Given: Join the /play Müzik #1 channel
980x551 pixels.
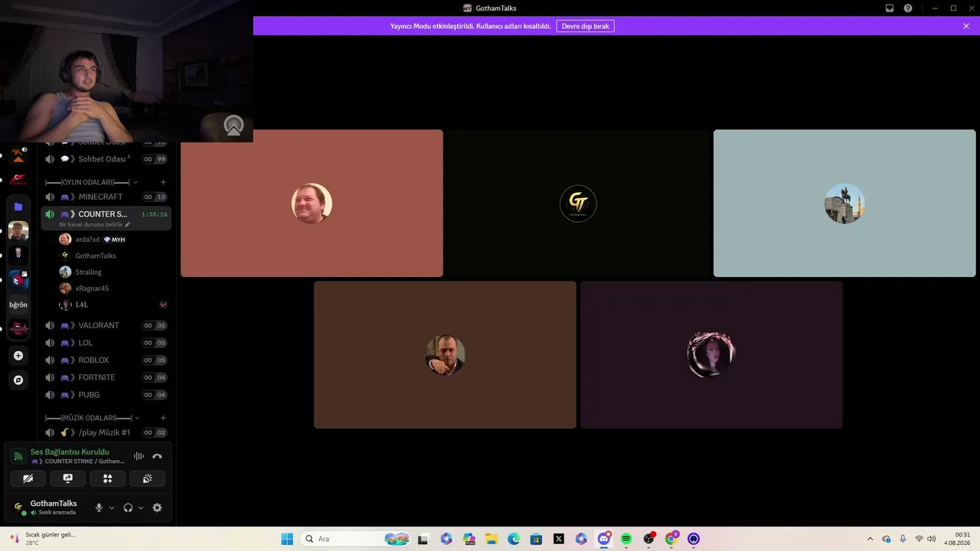Looking at the screenshot, I should (106, 432).
